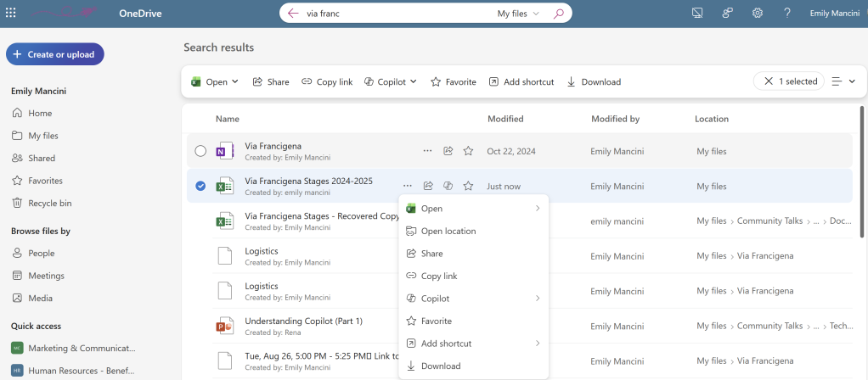Open the app launcher grid icon
This screenshot has width=868, height=380.
tap(10, 13)
